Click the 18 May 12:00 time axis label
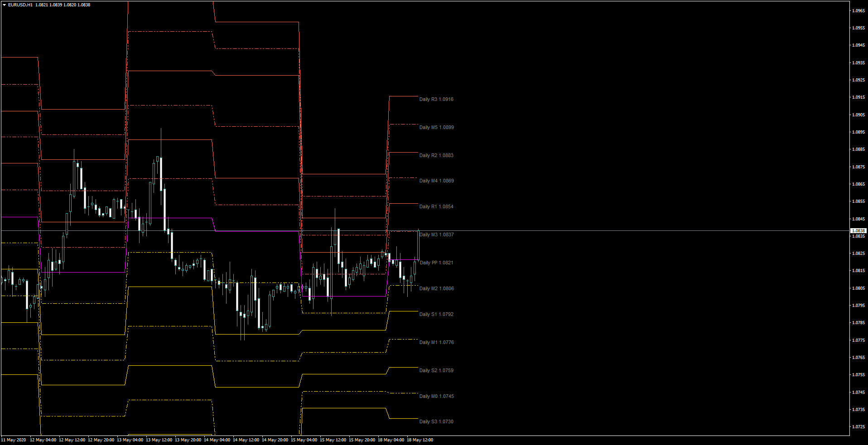Image resolution: width=868 pixels, height=445 pixels. click(420, 440)
